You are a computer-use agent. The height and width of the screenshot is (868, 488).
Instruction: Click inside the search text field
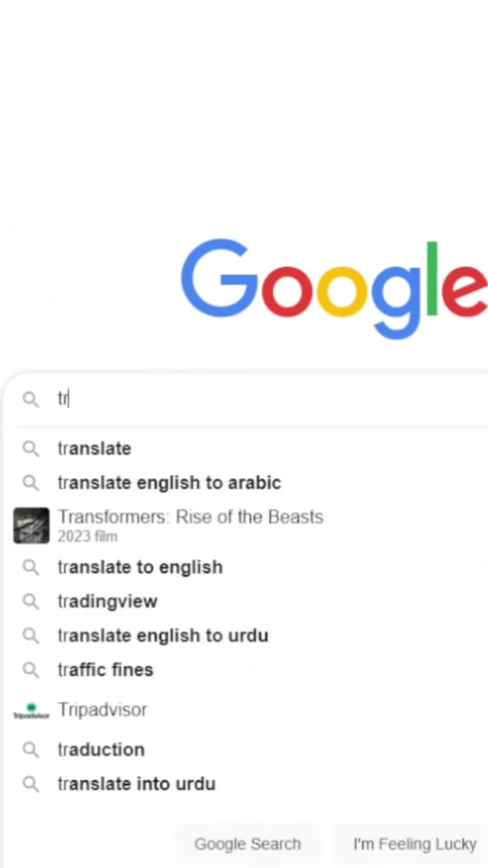267,400
